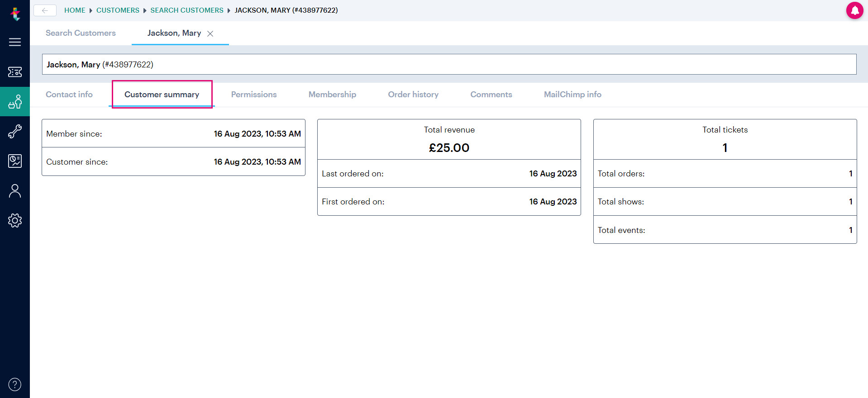Go to CUSTOMERS in the breadcrumb

coord(118,10)
